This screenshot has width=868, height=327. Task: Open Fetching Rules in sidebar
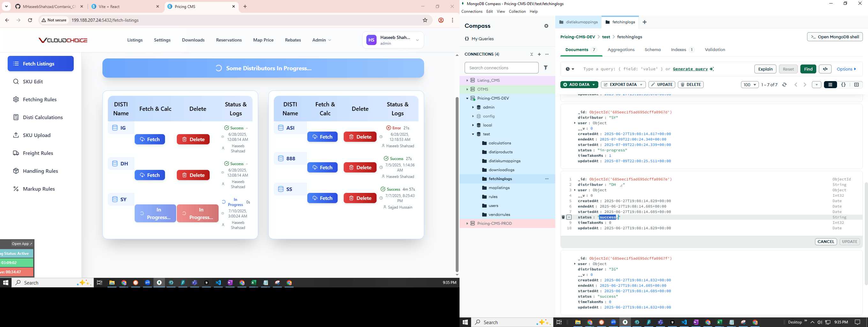pos(40,99)
